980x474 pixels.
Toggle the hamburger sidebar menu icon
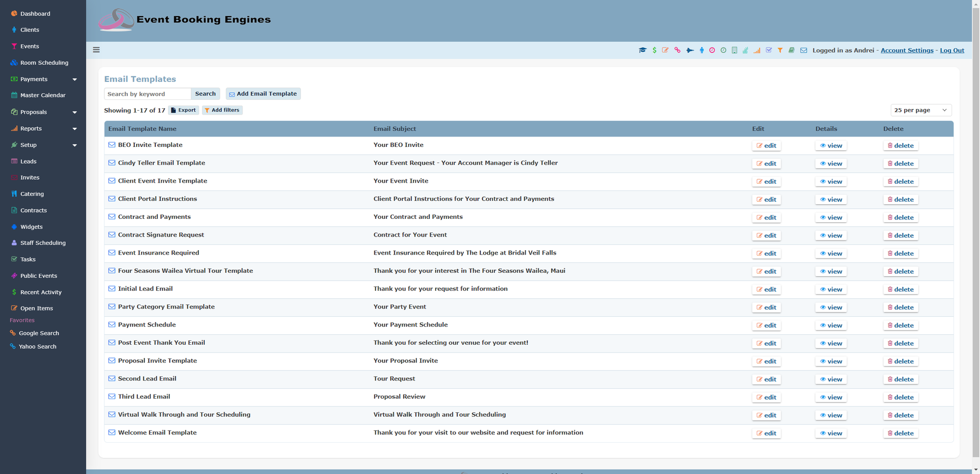point(97,50)
